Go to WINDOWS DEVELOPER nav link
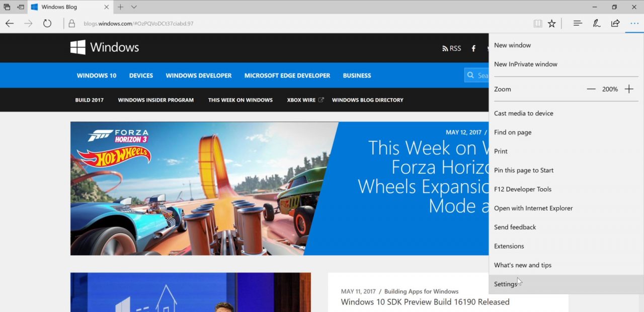This screenshot has width=644, height=312. click(x=199, y=75)
